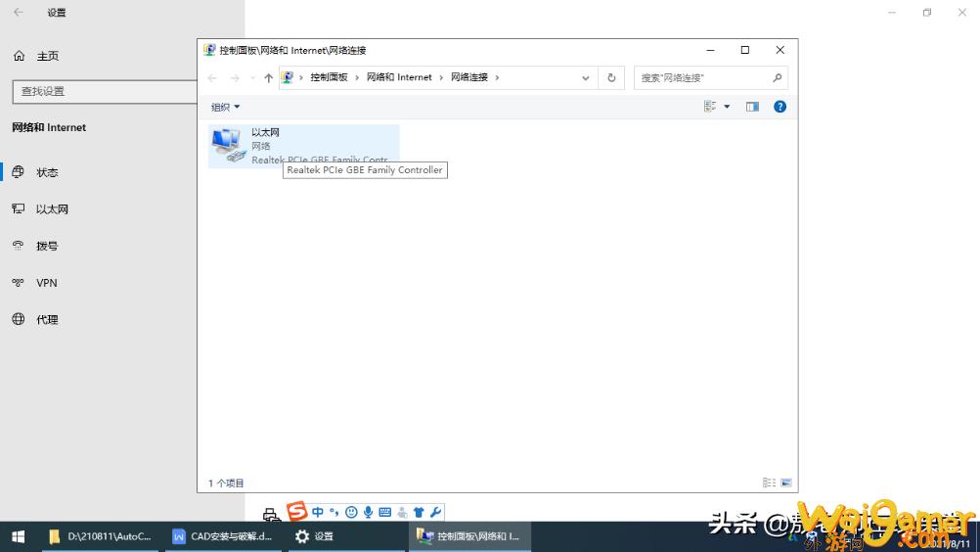Expand the address bar history dropdown
Screen dimensions: 980x552
586,77
